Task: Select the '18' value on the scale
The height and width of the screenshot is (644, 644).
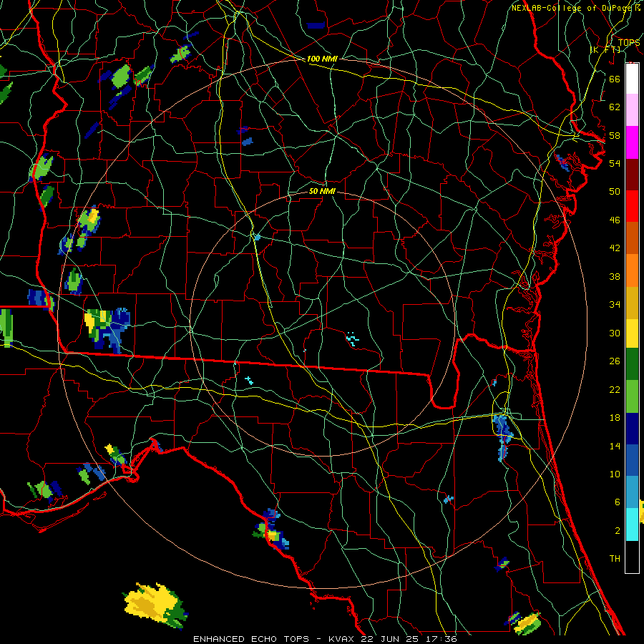Action: [615, 418]
